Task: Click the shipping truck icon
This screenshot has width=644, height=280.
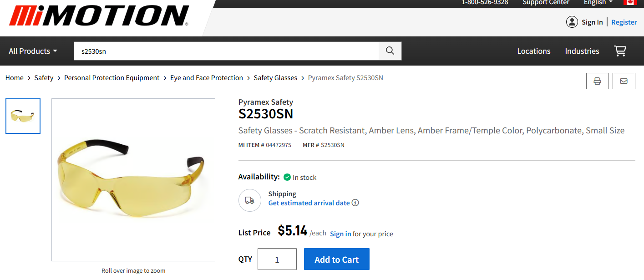Action: click(249, 200)
